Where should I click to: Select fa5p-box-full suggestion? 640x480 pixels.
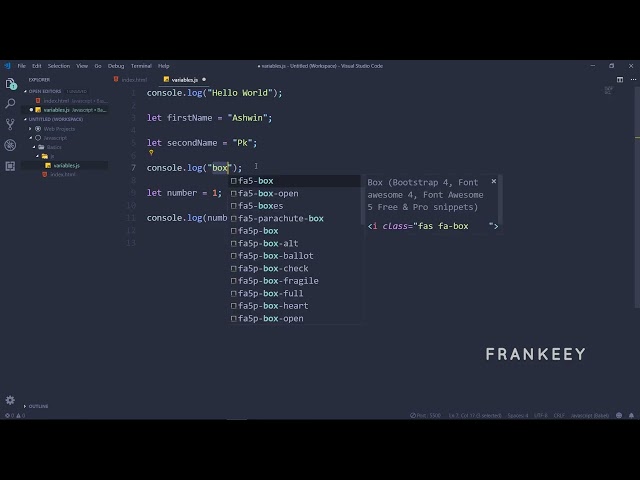(295, 293)
